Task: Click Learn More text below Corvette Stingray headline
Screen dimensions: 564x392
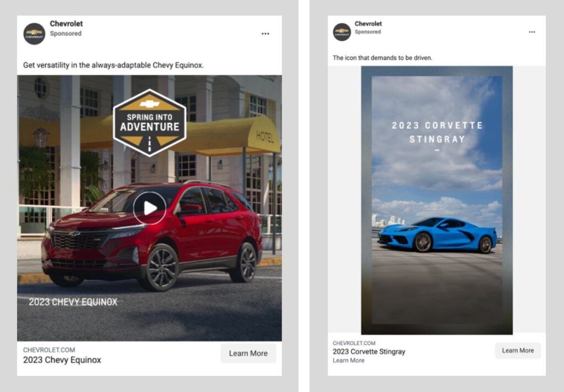Action: point(348,361)
